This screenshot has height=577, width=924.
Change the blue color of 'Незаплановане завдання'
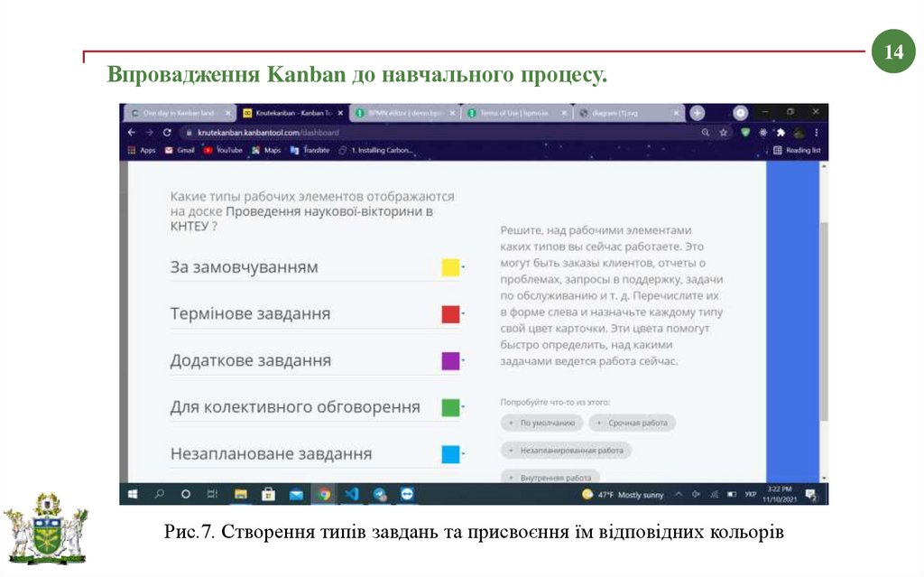(x=451, y=453)
